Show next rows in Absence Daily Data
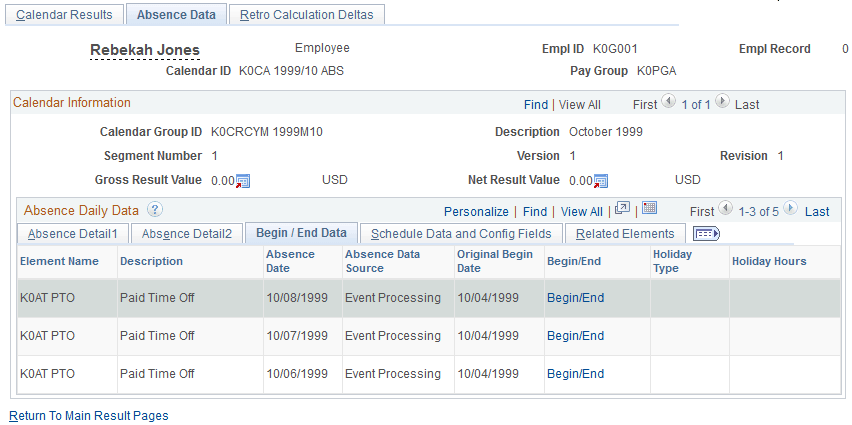Image resolution: width=852 pixels, height=425 pixels. 791,210
